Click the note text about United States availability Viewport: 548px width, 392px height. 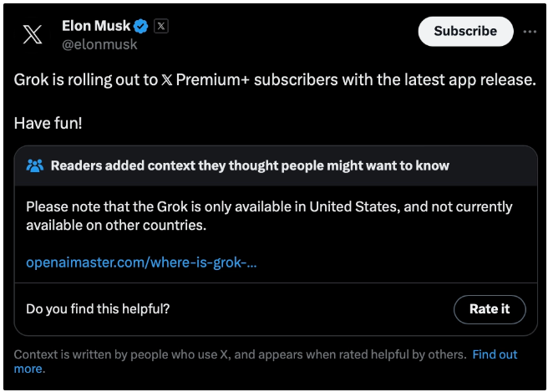[x=269, y=206]
